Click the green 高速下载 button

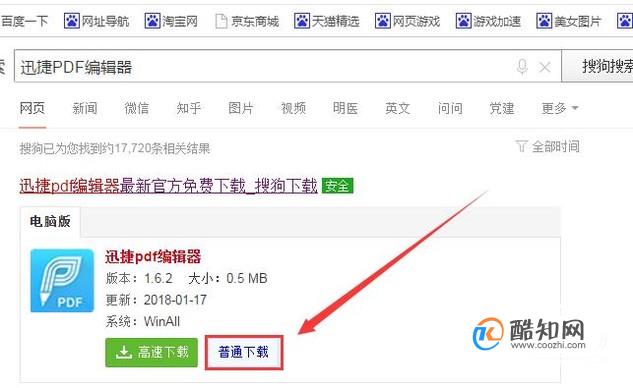click(151, 352)
